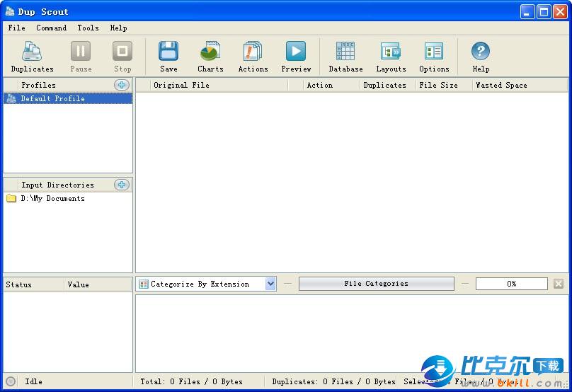The height and width of the screenshot is (392, 572).
Task: Select the Default Profile row
Action: [x=68, y=98]
